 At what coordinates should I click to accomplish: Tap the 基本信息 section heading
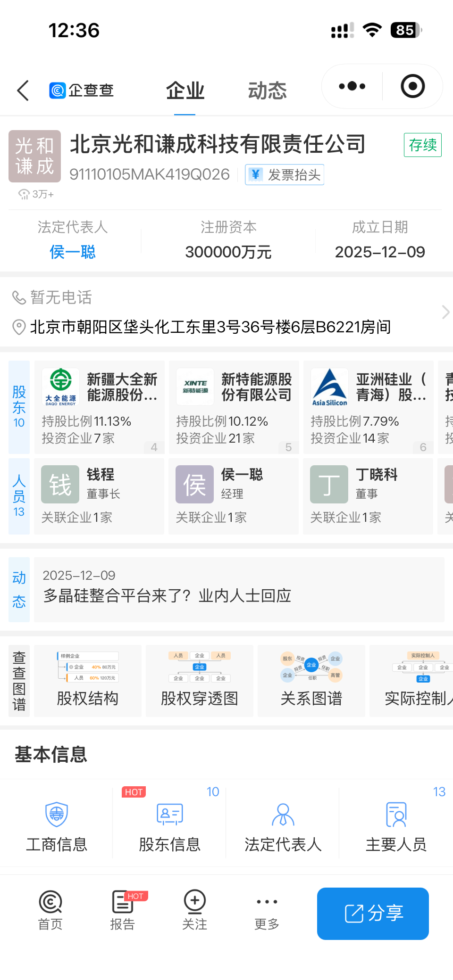[x=51, y=754]
